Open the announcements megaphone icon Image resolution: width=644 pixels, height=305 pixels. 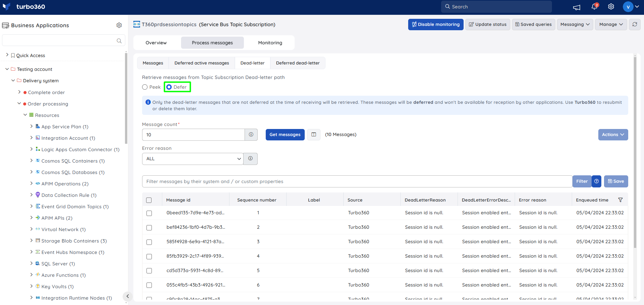click(x=577, y=7)
